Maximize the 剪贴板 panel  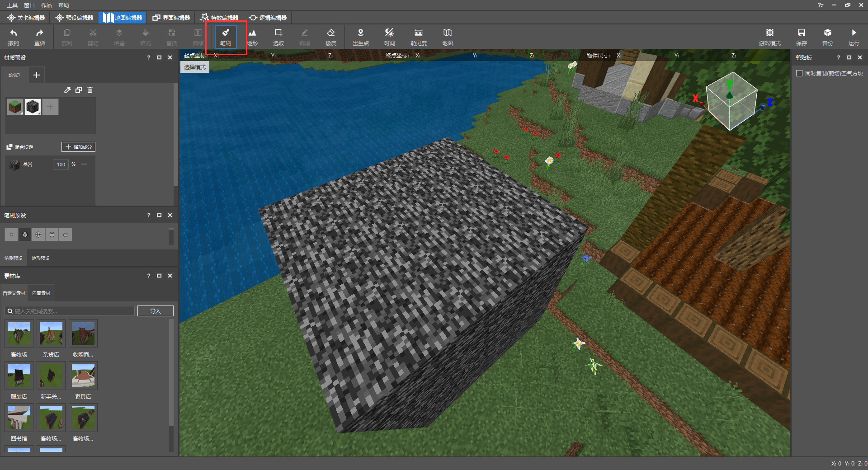(849, 57)
